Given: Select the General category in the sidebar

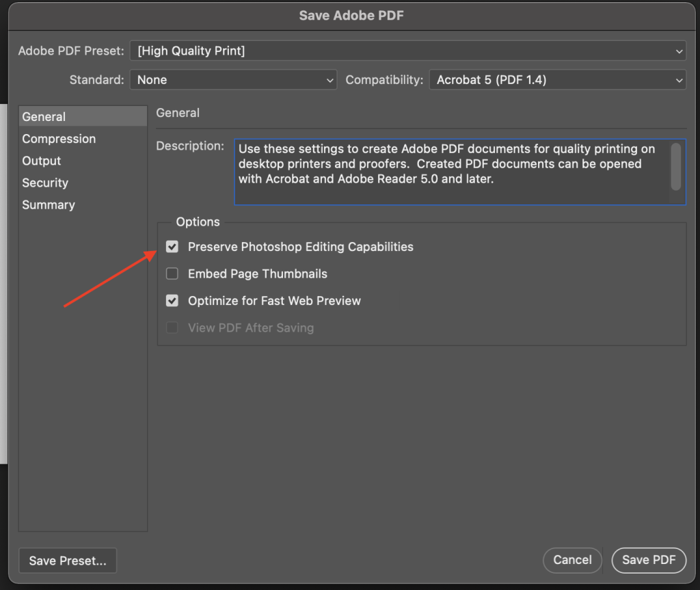Looking at the screenshot, I should tap(83, 117).
